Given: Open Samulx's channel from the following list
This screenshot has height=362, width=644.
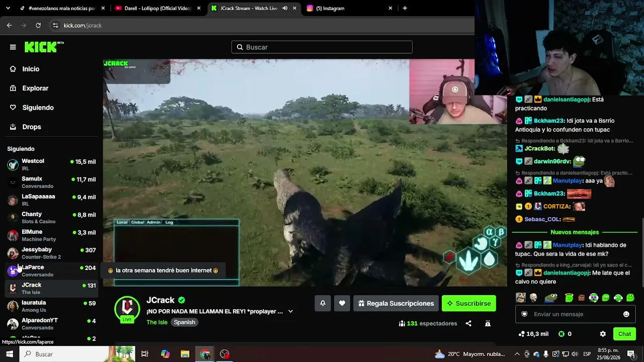Looking at the screenshot, I should pos(51,182).
